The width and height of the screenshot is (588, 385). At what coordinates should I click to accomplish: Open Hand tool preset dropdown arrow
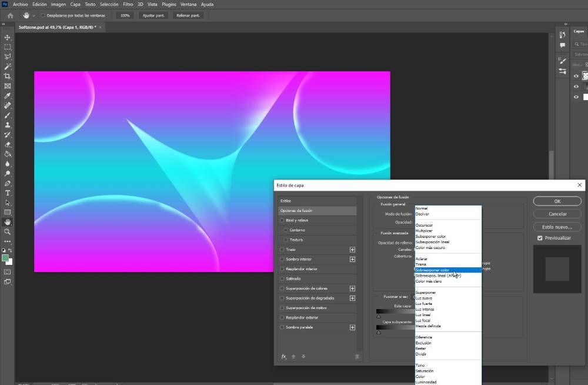pyautogui.click(x=34, y=16)
